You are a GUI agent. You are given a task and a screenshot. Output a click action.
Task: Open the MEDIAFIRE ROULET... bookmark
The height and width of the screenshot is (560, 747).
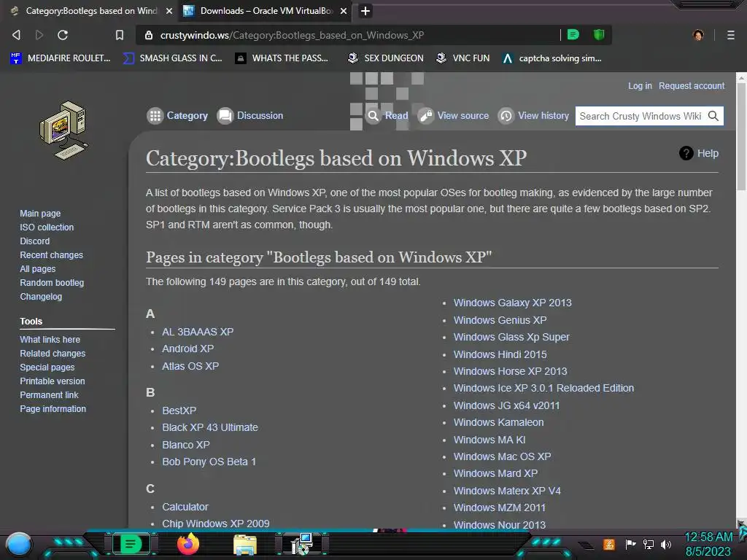click(x=60, y=58)
